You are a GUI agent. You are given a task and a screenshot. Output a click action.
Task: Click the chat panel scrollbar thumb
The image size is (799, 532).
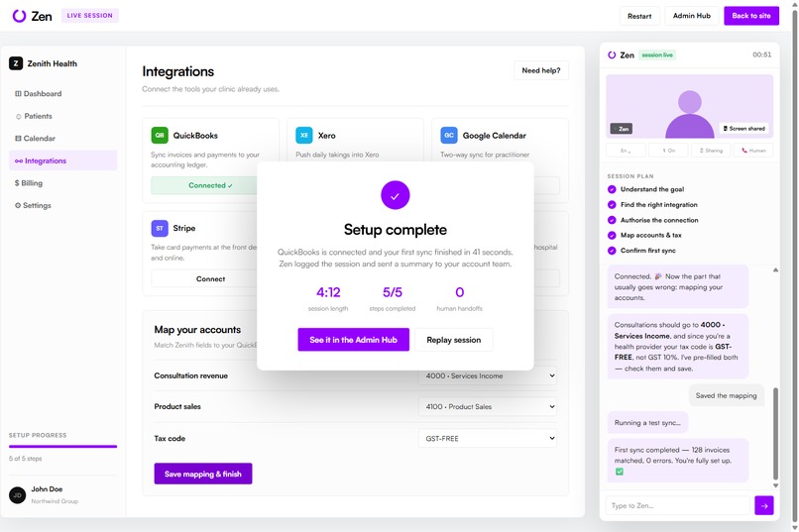tap(775, 434)
